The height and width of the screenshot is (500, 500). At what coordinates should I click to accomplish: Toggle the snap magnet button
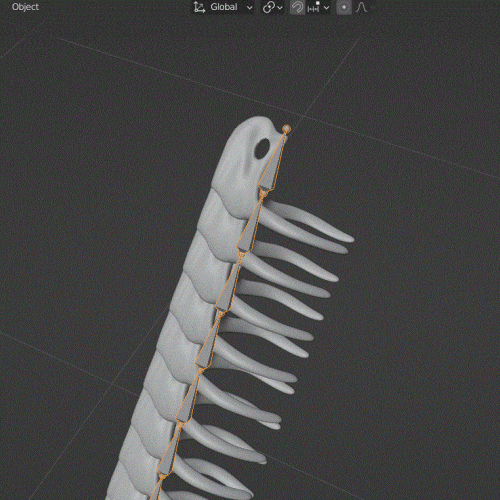(x=297, y=7)
